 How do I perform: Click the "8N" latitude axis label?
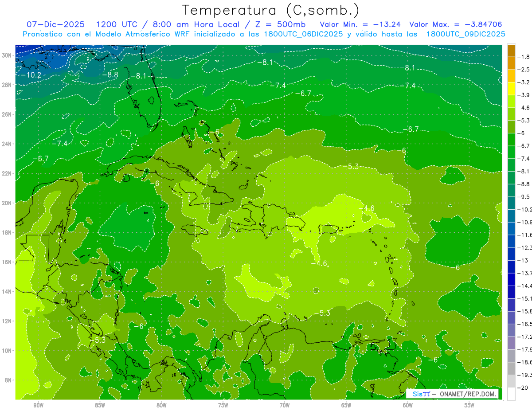pyautogui.click(x=8, y=380)
